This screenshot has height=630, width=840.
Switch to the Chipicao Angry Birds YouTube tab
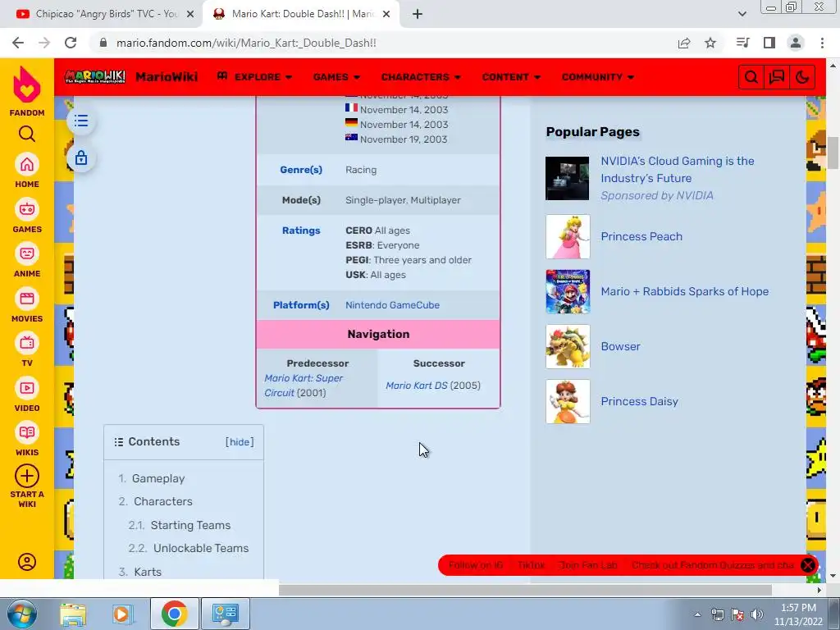102,15
